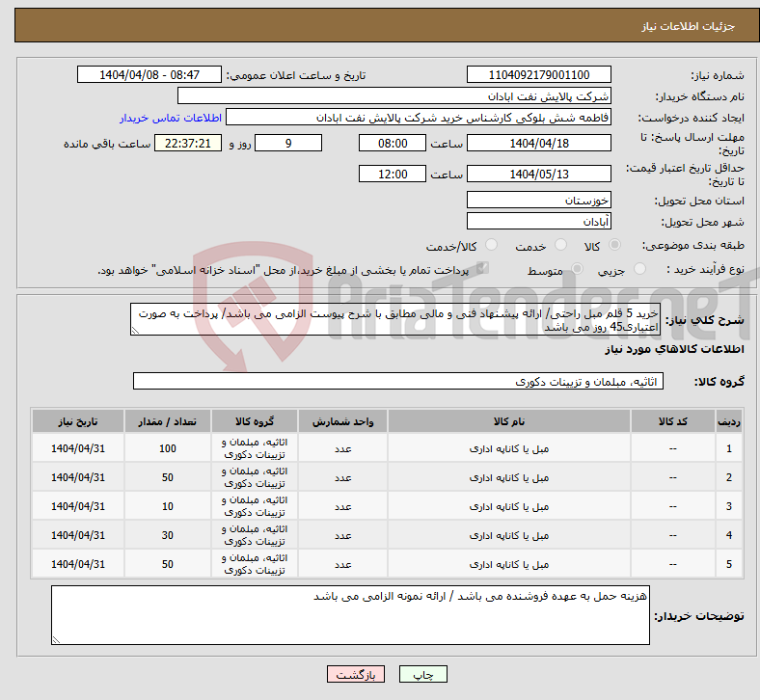Click item name in row 2

click(509, 477)
